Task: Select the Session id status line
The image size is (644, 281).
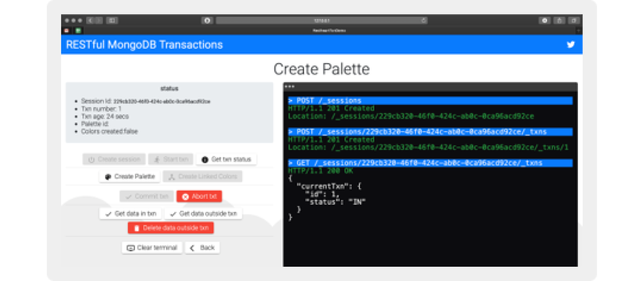Action: [x=146, y=101]
